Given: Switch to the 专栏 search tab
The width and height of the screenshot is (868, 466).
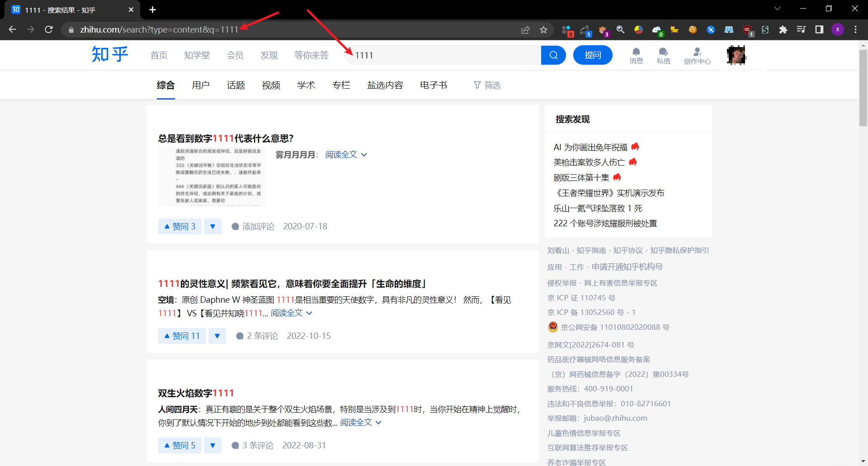Looking at the screenshot, I should pyautogui.click(x=341, y=85).
